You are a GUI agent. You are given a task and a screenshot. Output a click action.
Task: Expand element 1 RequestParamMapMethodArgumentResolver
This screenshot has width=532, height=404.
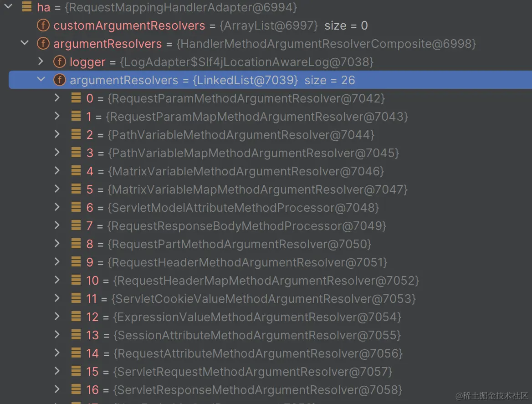(57, 116)
